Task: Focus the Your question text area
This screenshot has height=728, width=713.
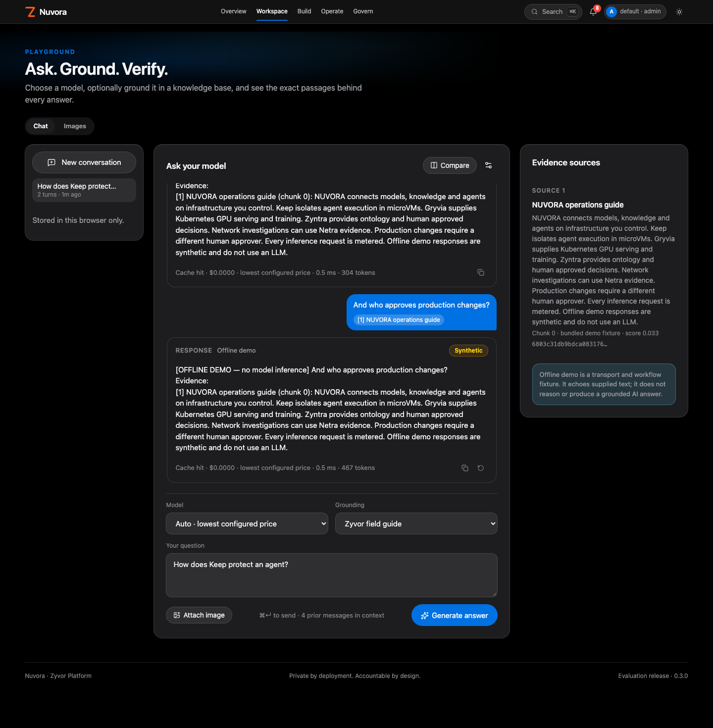Action: 332,575
